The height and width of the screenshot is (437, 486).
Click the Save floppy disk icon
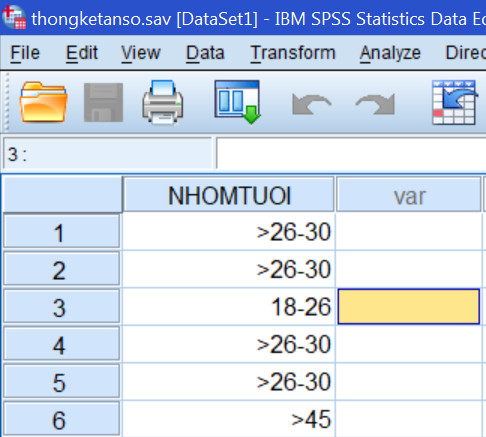click(103, 102)
